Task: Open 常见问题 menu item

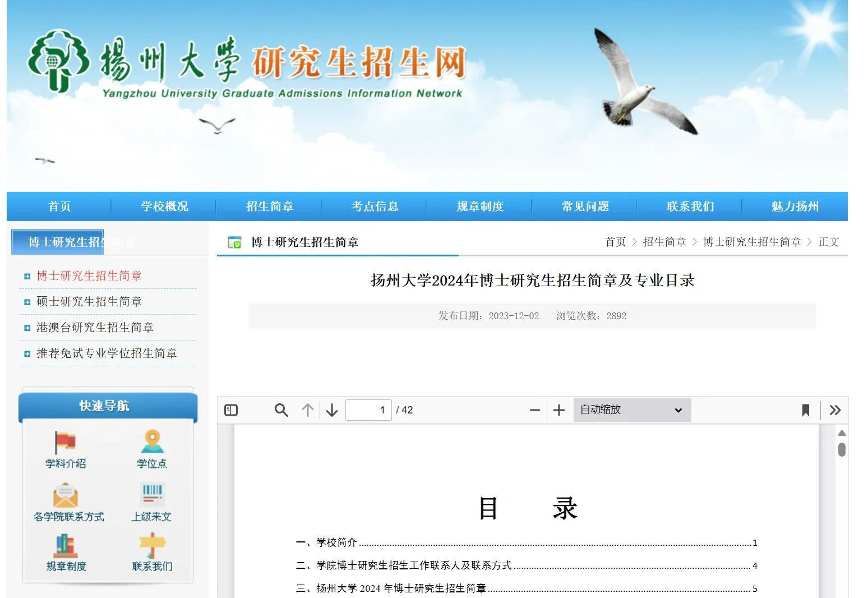Action: tap(585, 206)
